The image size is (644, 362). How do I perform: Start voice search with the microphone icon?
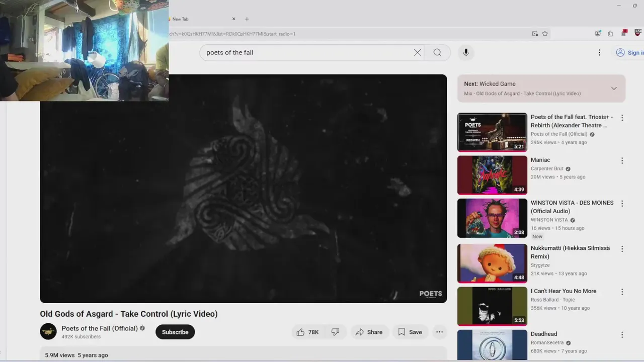[466, 52]
